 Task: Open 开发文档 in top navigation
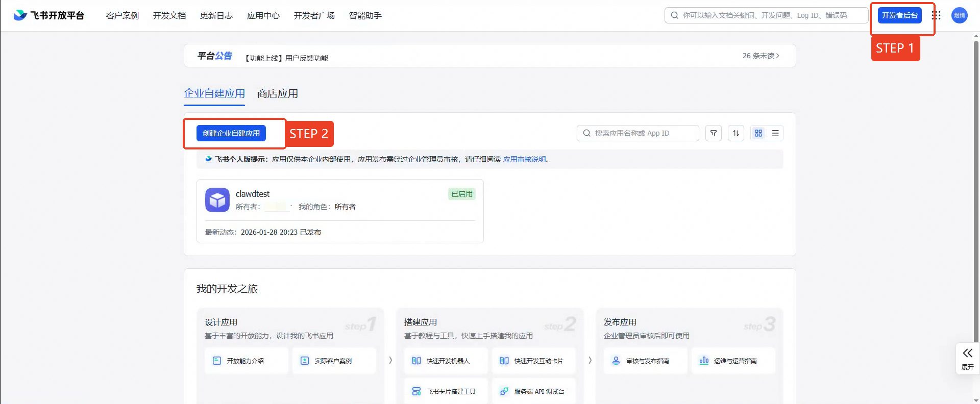(169, 16)
